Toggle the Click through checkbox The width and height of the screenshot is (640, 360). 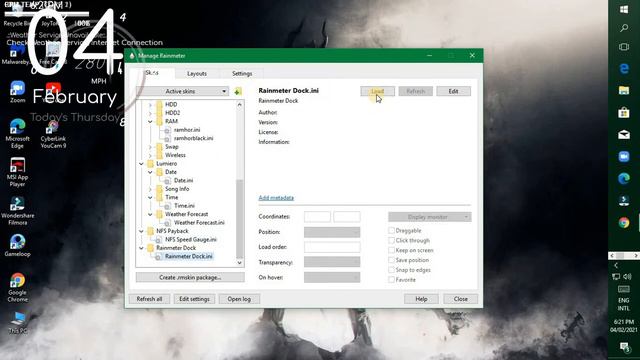tap(391, 240)
